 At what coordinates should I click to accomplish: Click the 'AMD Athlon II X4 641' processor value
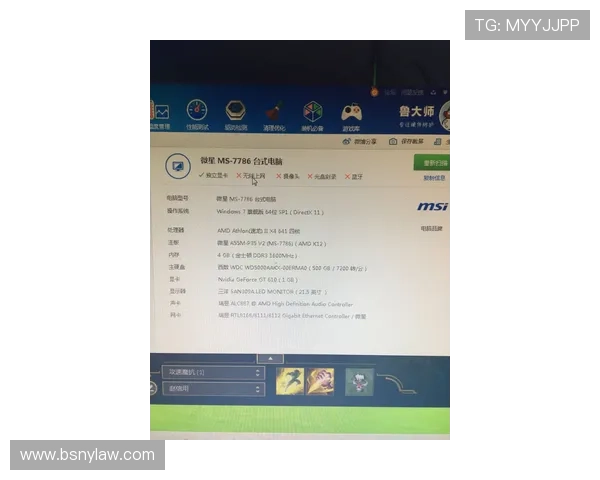click(x=259, y=231)
